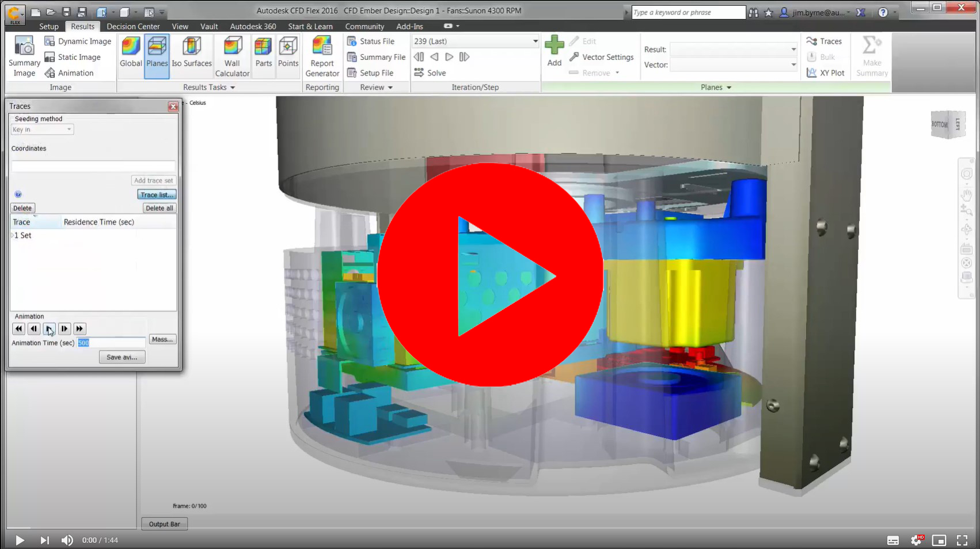Click the Solve button in the ribbon
The height and width of the screenshot is (549, 980).
(430, 73)
